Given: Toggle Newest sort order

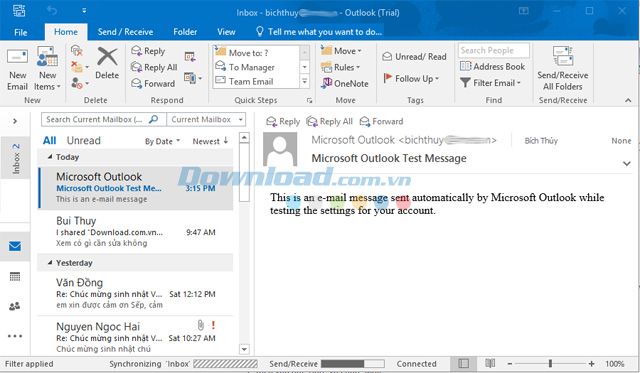Looking at the screenshot, I should (210, 141).
